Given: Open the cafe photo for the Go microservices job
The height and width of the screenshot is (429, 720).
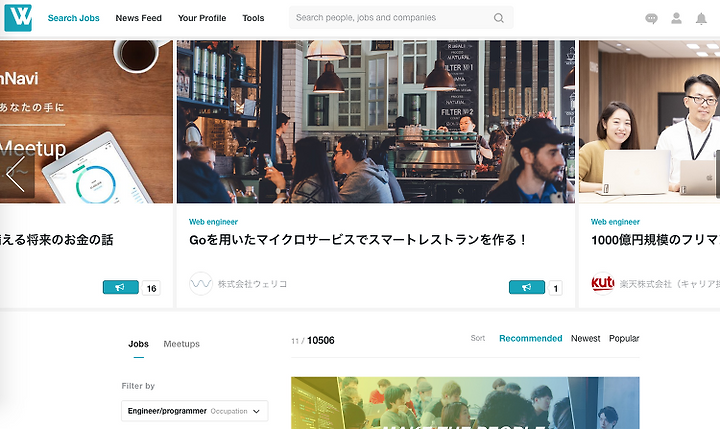Looking at the screenshot, I should 376,122.
